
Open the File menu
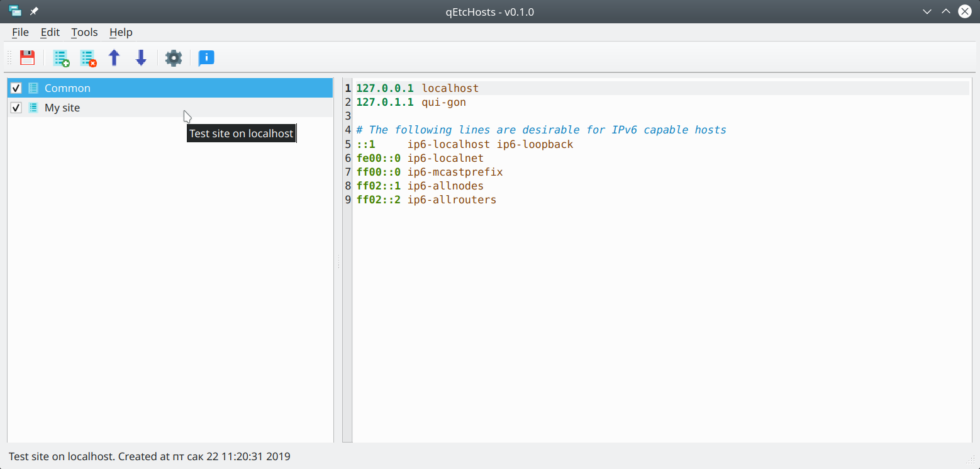coord(20,32)
